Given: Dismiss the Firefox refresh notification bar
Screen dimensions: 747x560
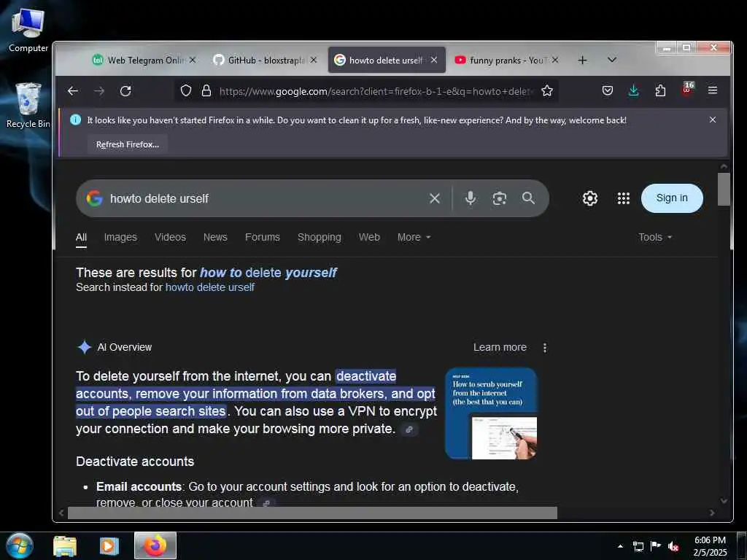Looking at the screenshot, I should pos(713,120).
